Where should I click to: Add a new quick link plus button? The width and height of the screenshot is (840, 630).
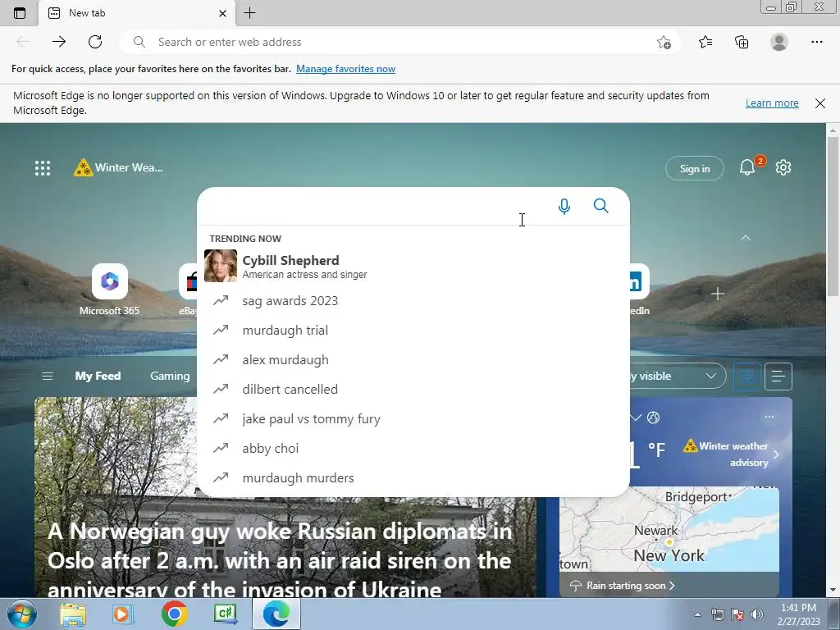[x=717, y=294]
